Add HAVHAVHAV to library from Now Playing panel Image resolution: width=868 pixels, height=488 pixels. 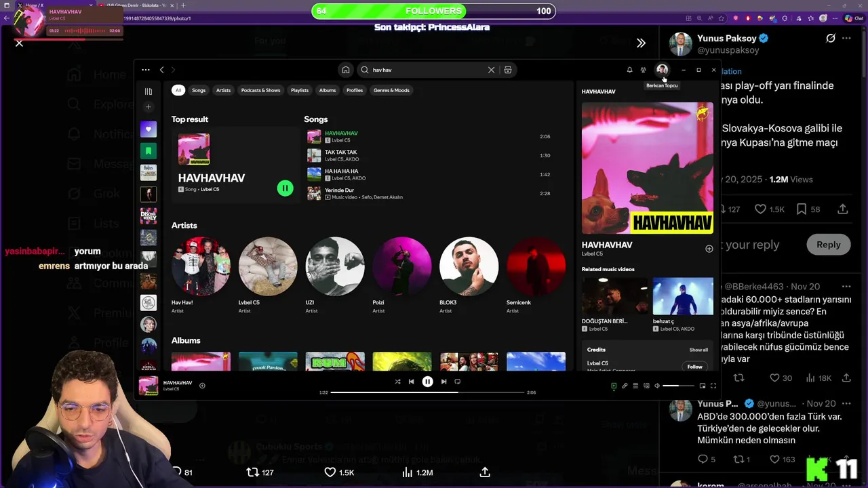pos(709,249)
